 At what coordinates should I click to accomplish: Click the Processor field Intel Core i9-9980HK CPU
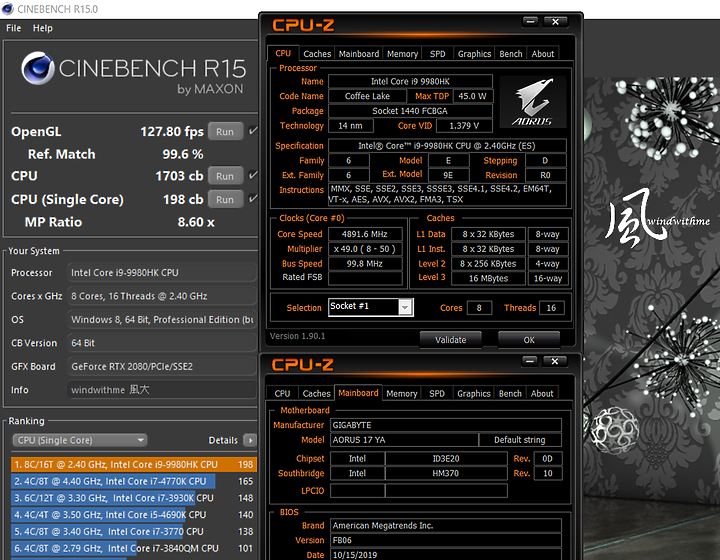pyautogui.click(x=162, y=272)
